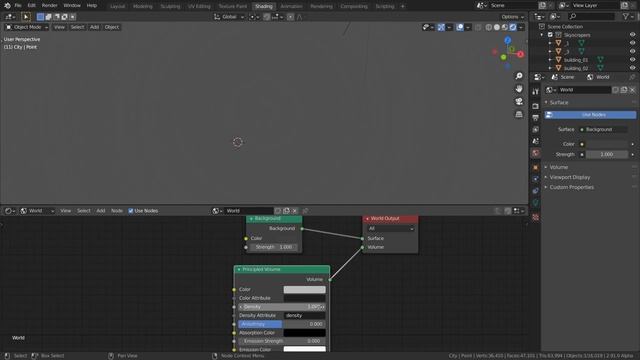Screen dimensions: 640x360
Task: Open the Blender logo menu
Action: click(x=7, y=6)
